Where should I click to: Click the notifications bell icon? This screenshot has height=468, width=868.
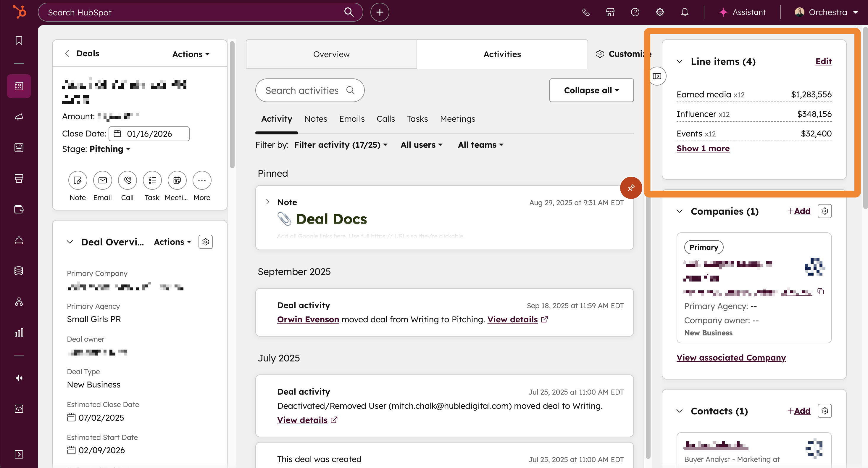(x=684, y=12)
